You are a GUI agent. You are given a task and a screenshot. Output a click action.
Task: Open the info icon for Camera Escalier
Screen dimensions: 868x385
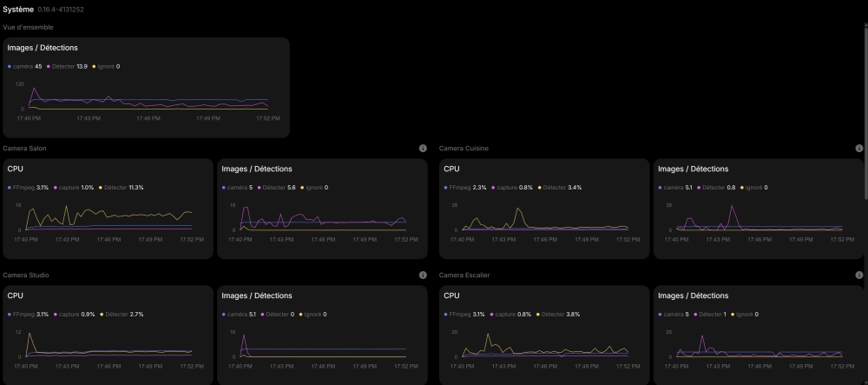tap(859, 275)
